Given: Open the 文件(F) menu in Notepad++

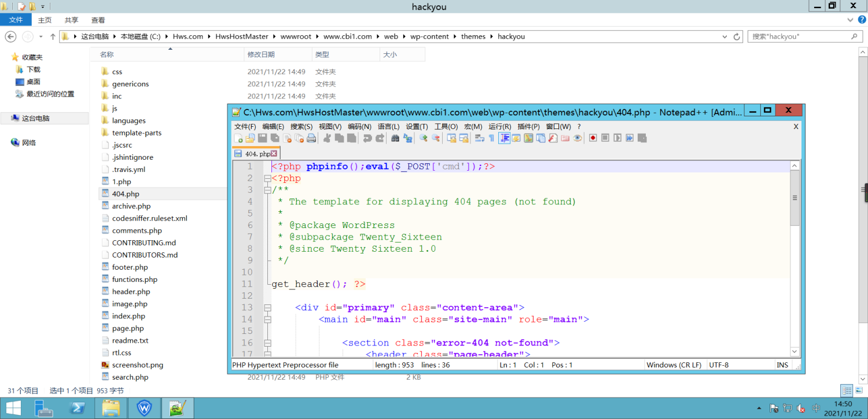Looking at the screenshot, I should point(245,126).
